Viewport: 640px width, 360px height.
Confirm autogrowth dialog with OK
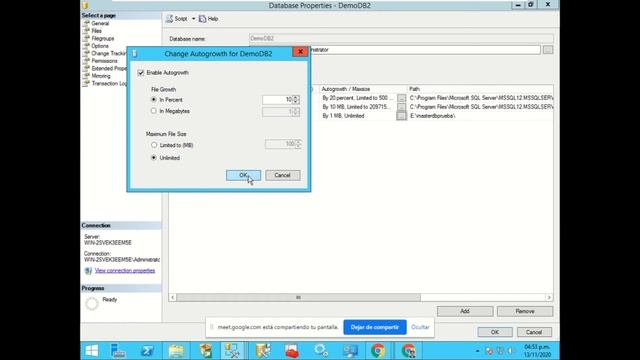[243, 175]
